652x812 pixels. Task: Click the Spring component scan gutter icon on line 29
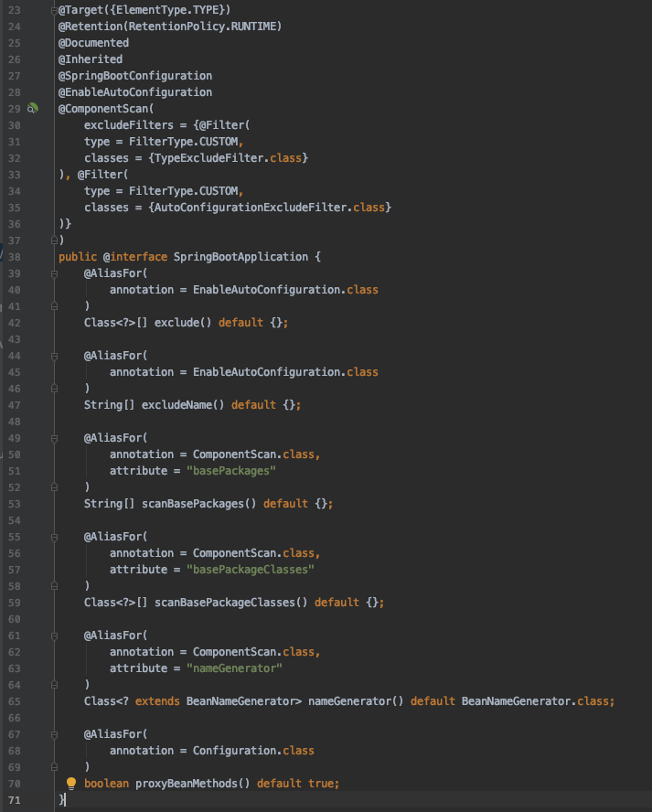(x=33, y=108)
